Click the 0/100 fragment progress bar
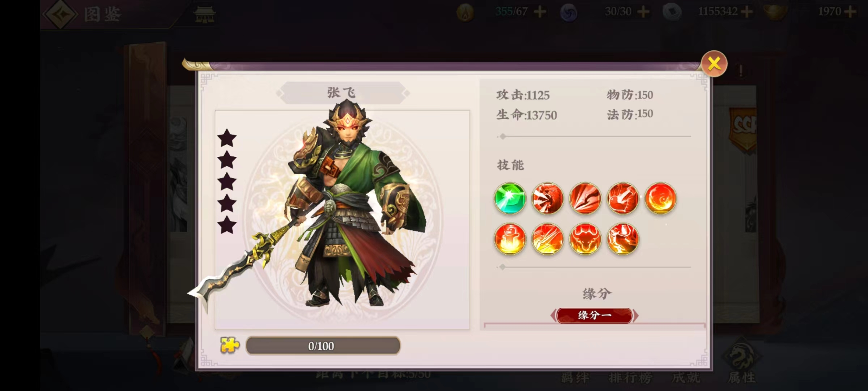This screenshot has width=868, height=391. coord(323,346)
